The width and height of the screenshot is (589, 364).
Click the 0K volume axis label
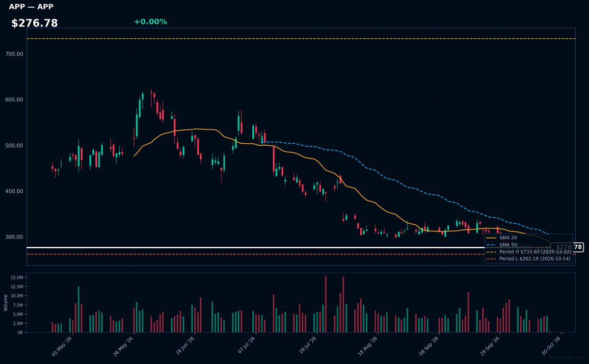20,333
